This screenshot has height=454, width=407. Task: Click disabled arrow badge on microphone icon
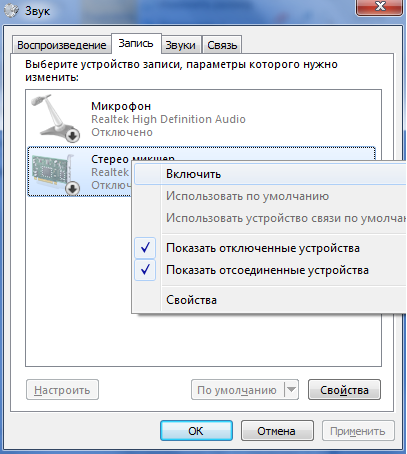tap(72, 135)
